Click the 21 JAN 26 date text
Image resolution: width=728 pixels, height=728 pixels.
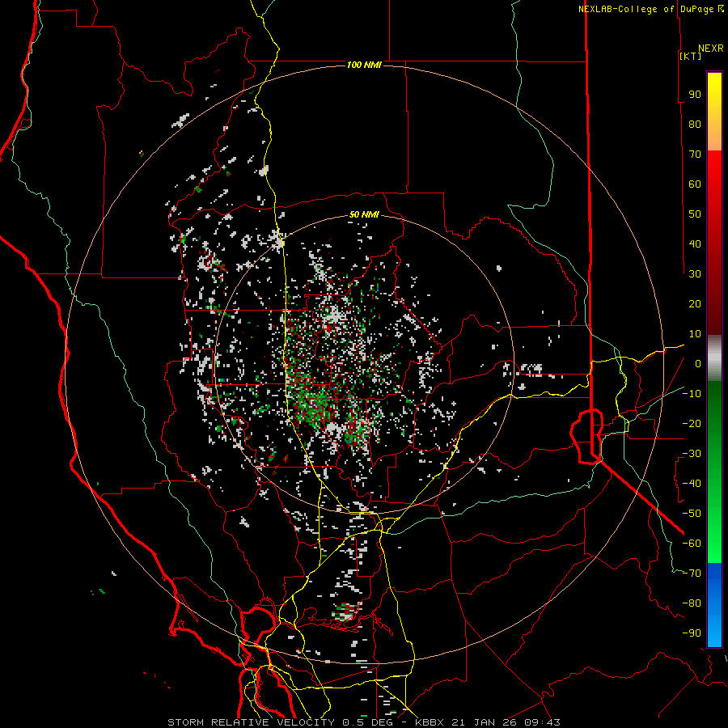click(484, 722)
